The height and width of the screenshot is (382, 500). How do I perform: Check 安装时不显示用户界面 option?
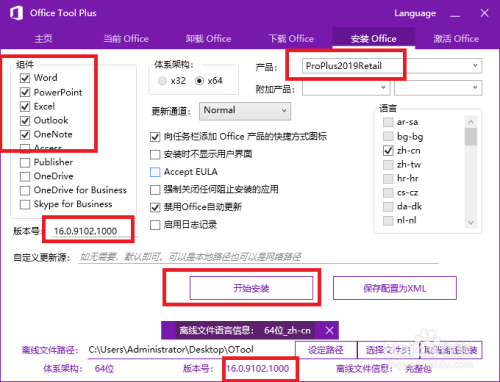click(x=155, y=154)
